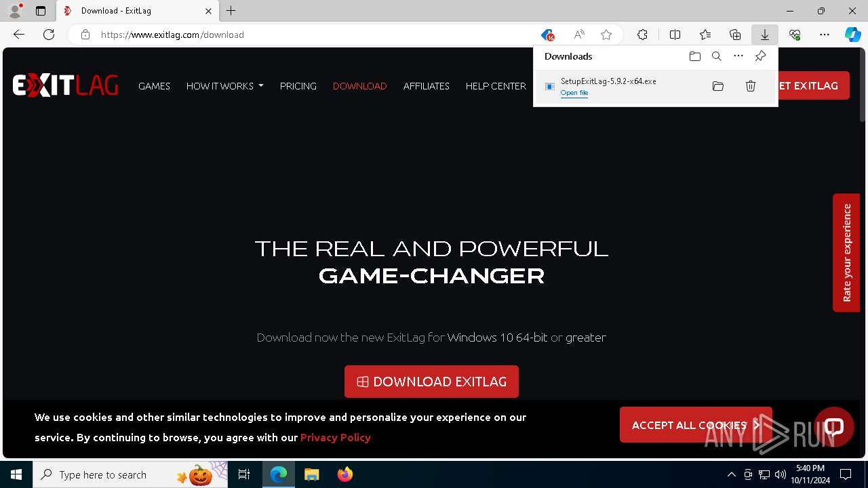
Task: Delete SetupExitLag download entry
Action: (x=751, y=86)
